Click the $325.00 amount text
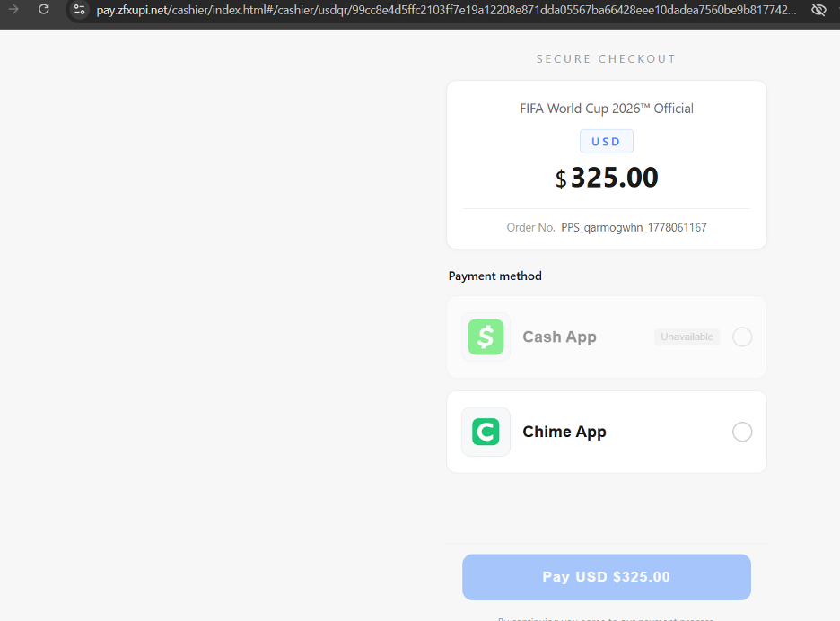The image size is (840, 621). click(607, 178)
